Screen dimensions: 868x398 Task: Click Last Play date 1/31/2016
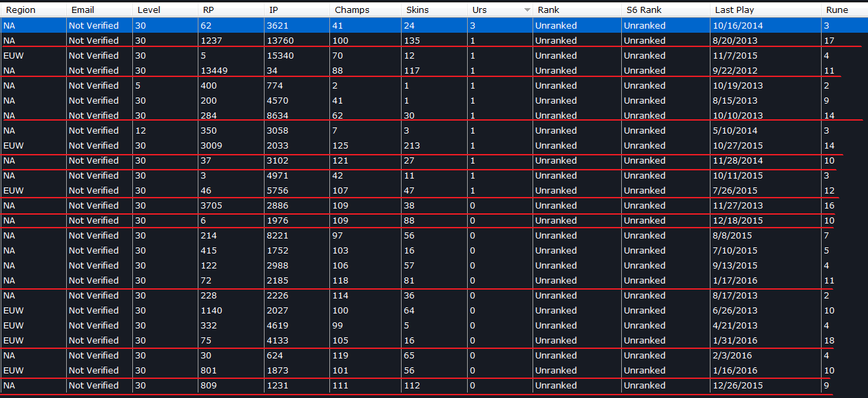[x=736, y=340]
